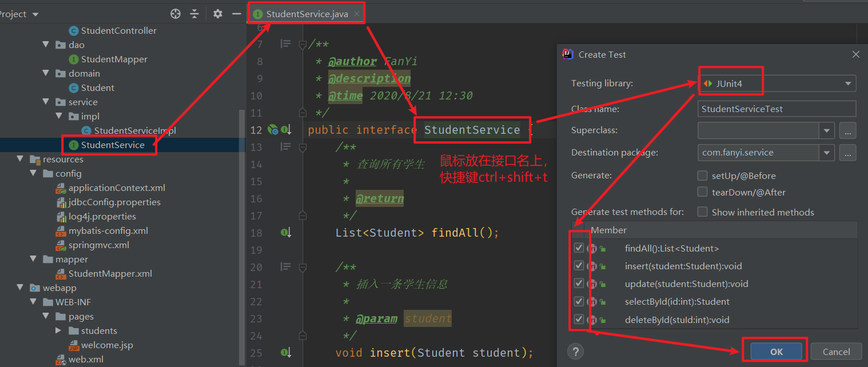
Task: Open the Superclass dropdown arrow
Action: coord(827,130)
